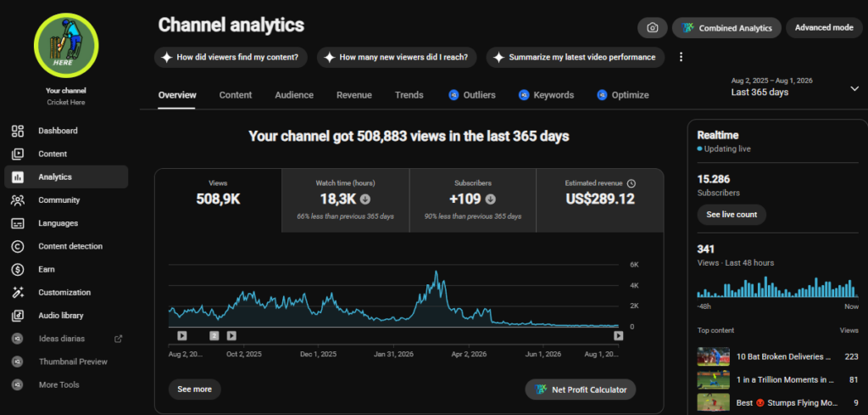Open the three-dot more prompts menu
The width and height of the screenshot is (868, 415).
click(x=682, y=57)
